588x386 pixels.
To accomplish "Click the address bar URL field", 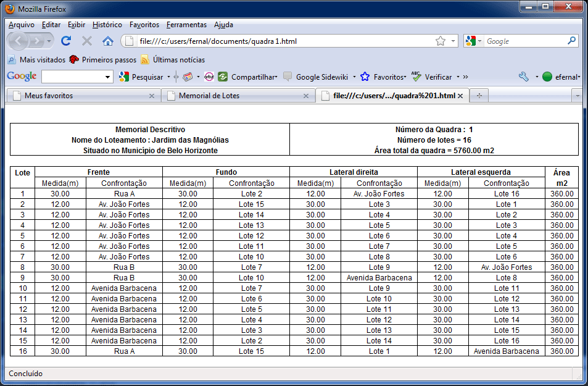I will [278, 41].
